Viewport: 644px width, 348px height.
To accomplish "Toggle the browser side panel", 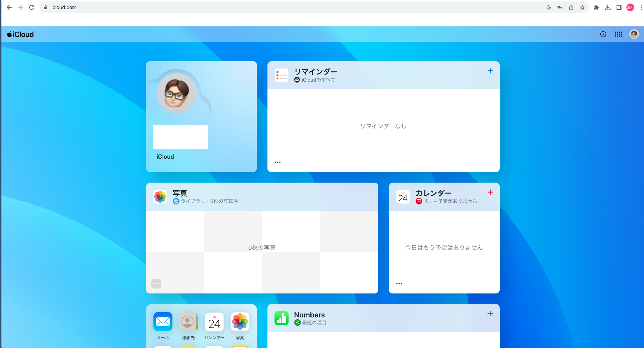I will [619, 7].
